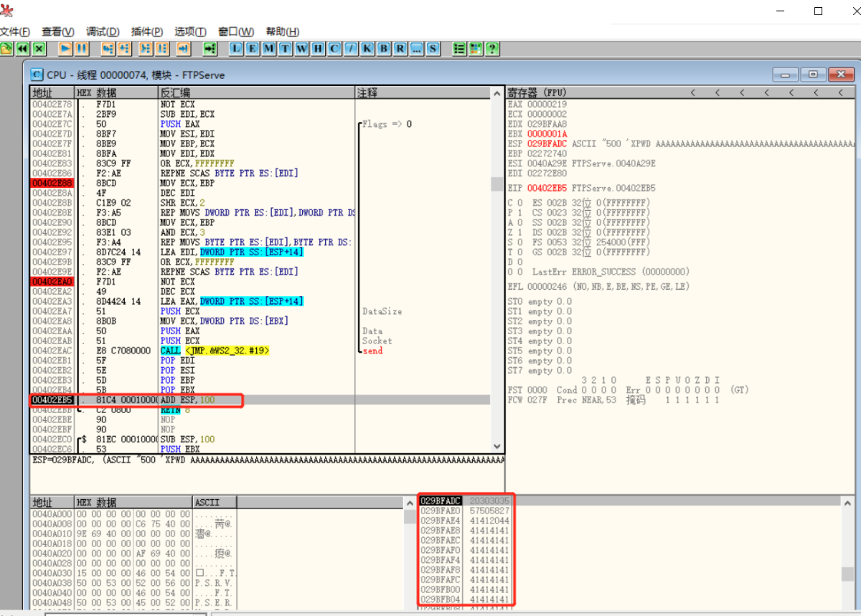Run the program with the play icon

(65, 49)
